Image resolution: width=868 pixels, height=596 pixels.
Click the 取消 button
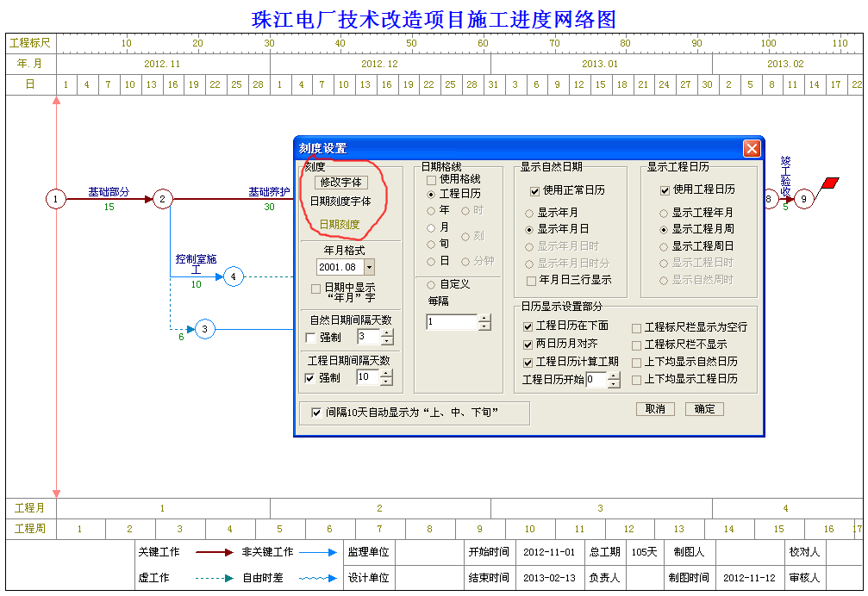pyautogui.click(x=655, y=408)
